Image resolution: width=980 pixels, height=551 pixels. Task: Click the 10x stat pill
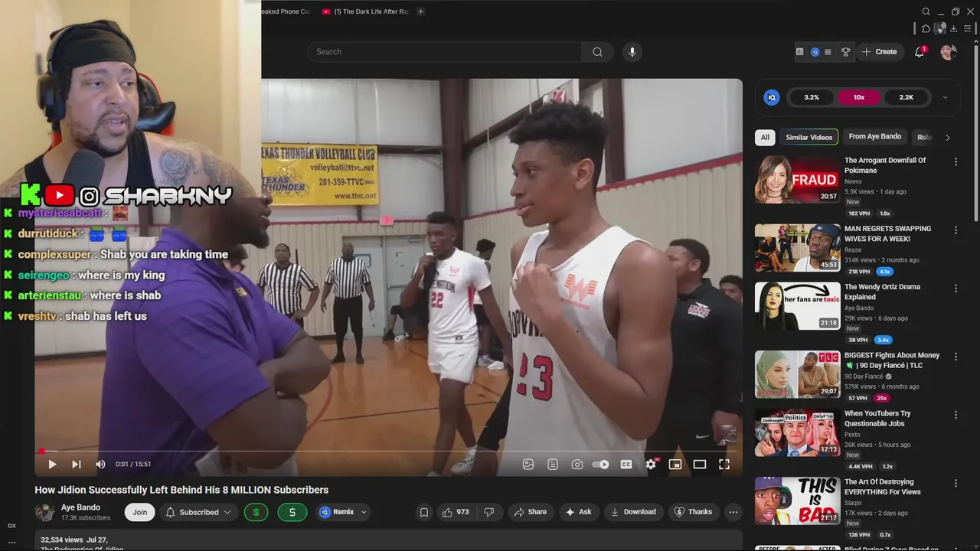click(x=859, y=97)
